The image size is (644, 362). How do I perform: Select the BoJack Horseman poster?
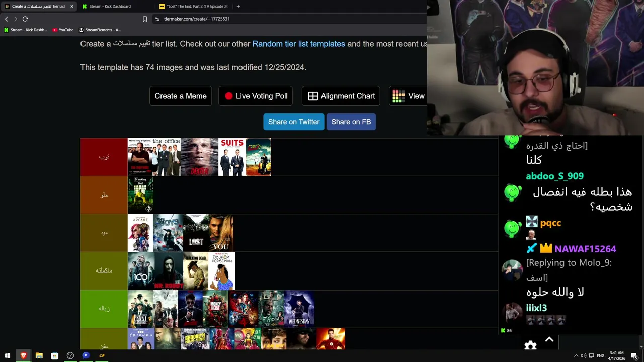coord(222,271)
